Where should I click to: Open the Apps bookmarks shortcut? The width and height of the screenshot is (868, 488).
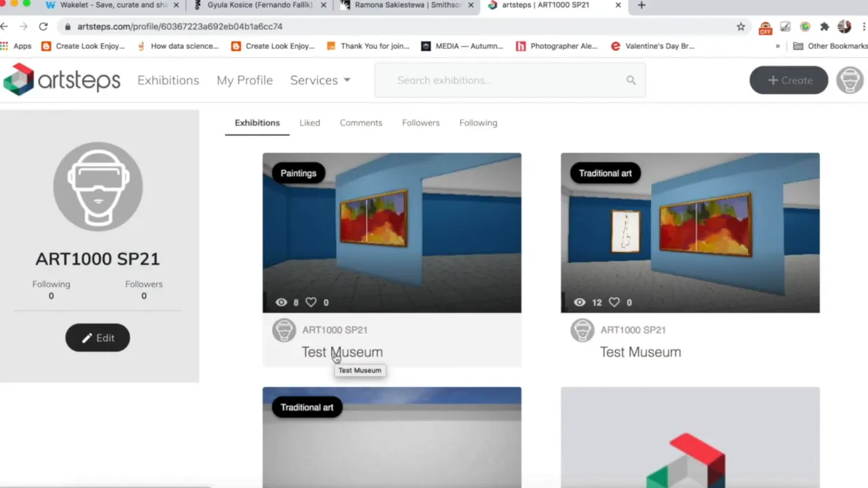(16, 46)
